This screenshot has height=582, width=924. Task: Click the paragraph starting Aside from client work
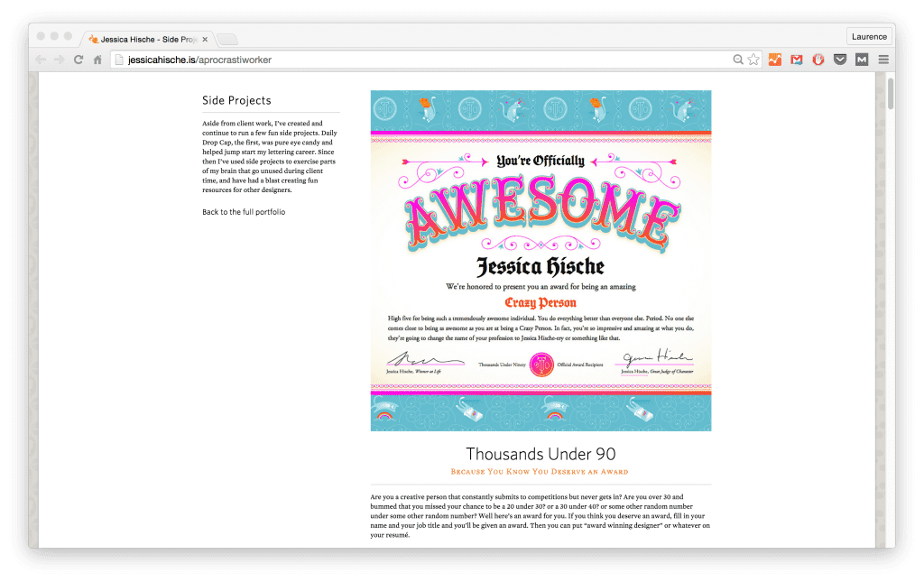(x=270, y=157)
